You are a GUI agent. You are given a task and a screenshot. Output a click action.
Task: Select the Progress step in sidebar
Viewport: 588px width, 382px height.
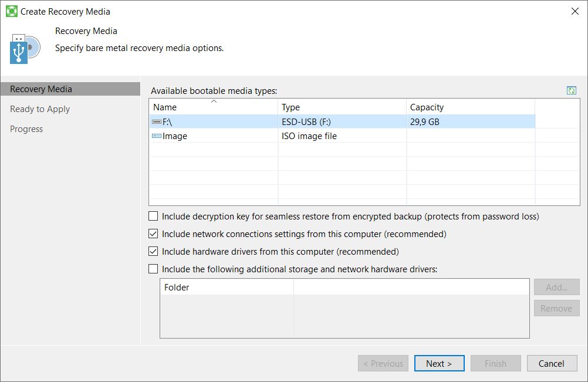26,129
